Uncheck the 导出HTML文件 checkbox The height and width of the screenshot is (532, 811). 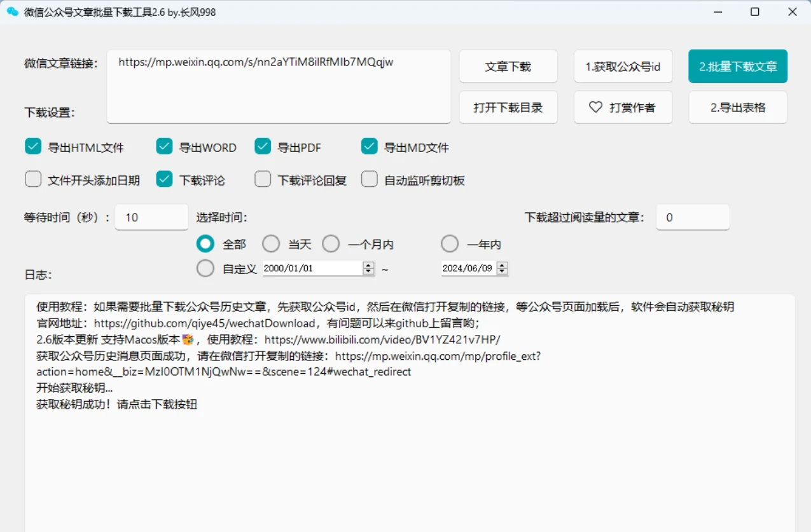pos(33,146)
